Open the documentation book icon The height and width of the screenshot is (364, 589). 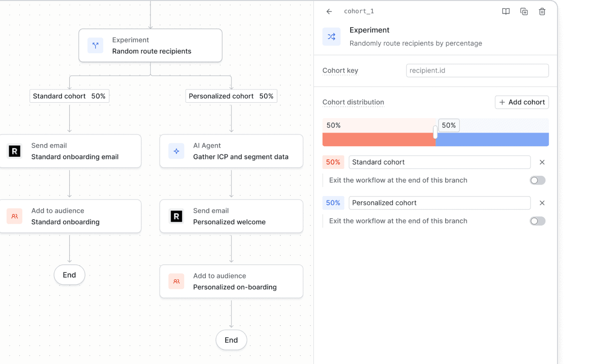[x=506, y=12]
